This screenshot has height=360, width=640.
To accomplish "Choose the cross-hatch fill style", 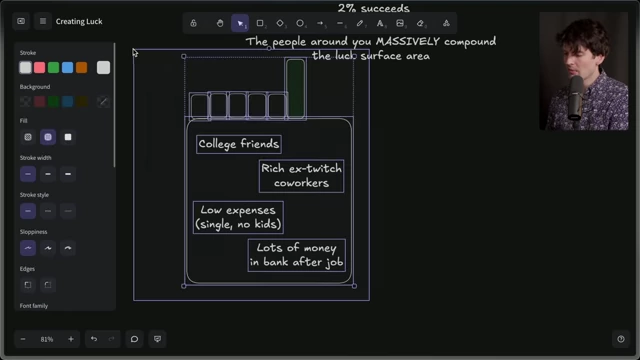I will 48,137.
